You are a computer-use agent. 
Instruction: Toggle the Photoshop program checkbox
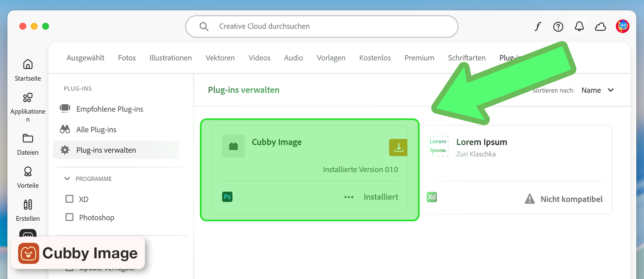click(69, 217)
